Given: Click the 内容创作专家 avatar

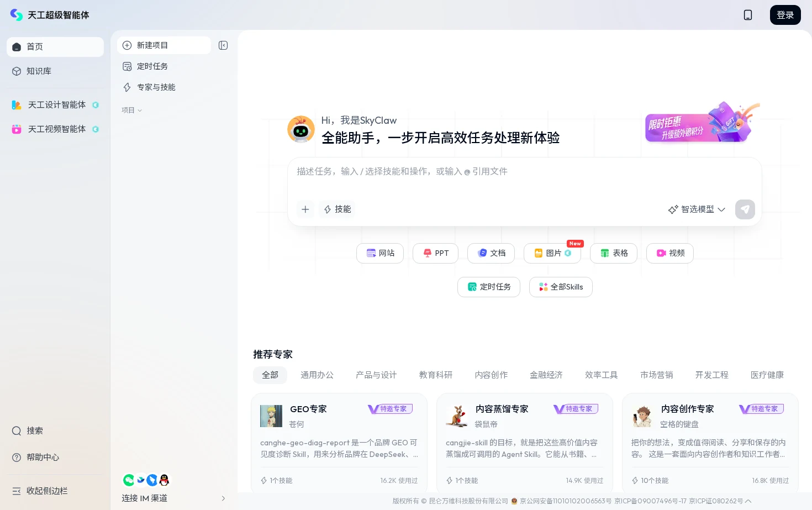Looking at the screenshot, I should click(642, 416).
